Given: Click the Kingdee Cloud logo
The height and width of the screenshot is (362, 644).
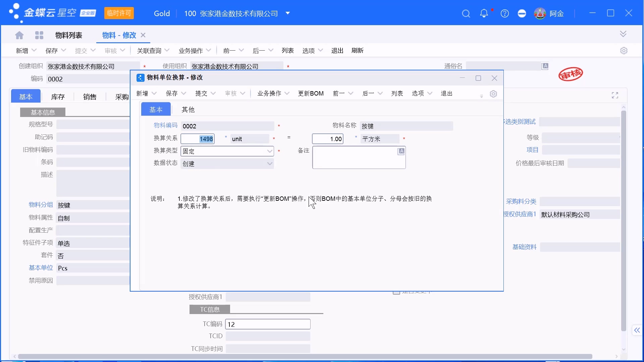Looking at the screenshot, I should [x=53, y=13].
